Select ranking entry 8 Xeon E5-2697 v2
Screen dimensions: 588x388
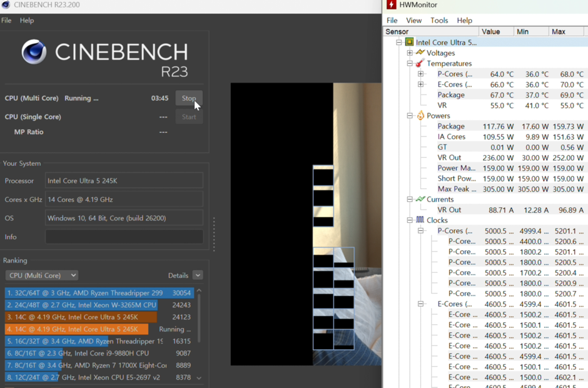(x=99, y=377)
